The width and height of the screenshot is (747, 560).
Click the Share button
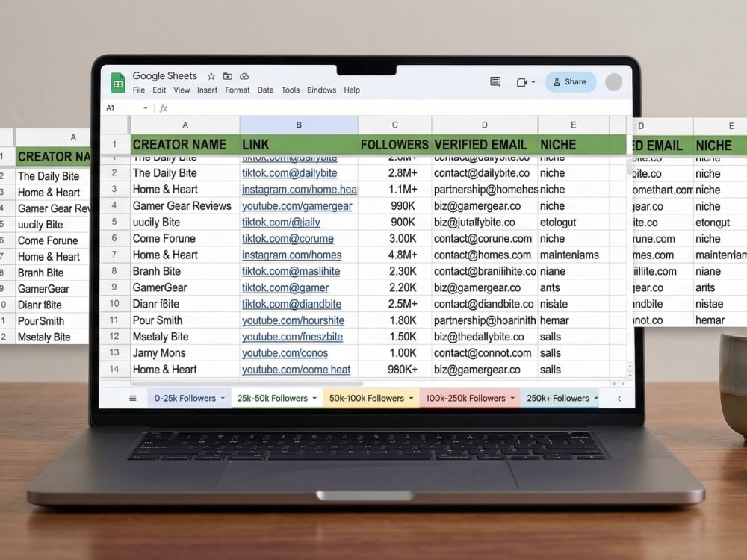pos(570,82)
